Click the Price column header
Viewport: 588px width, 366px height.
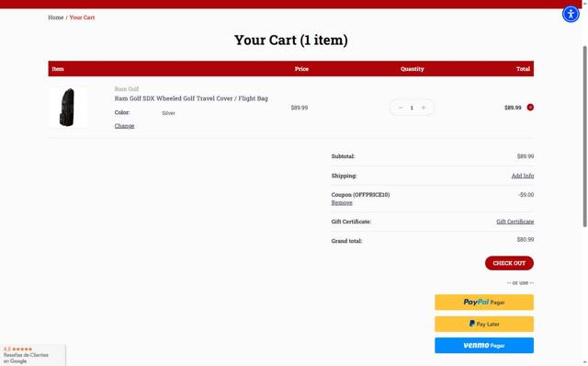301,69
